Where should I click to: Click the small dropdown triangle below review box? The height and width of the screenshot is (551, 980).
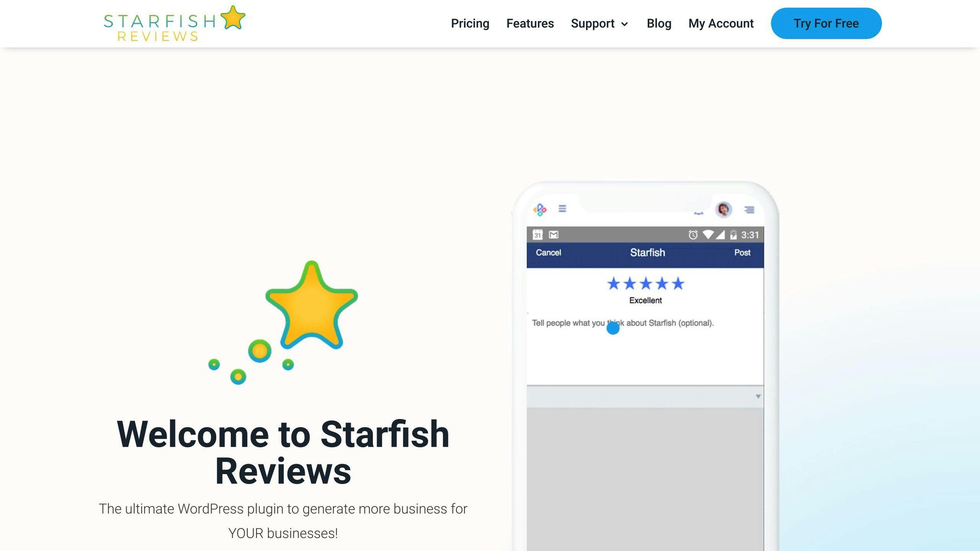(758, 397)
